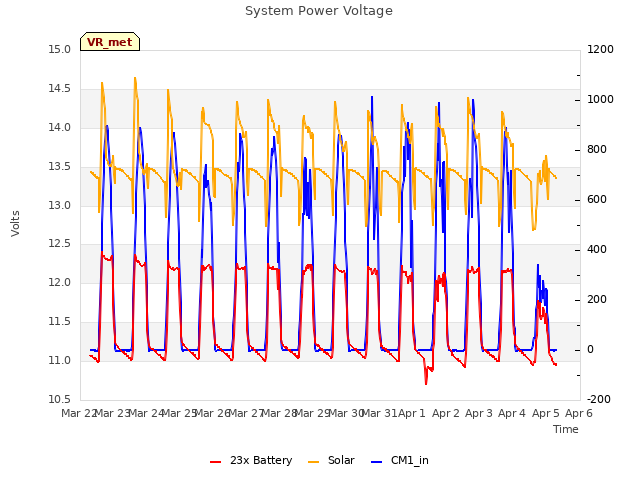
Task: Click the 400 right axis value
Action: coord(597,249)
